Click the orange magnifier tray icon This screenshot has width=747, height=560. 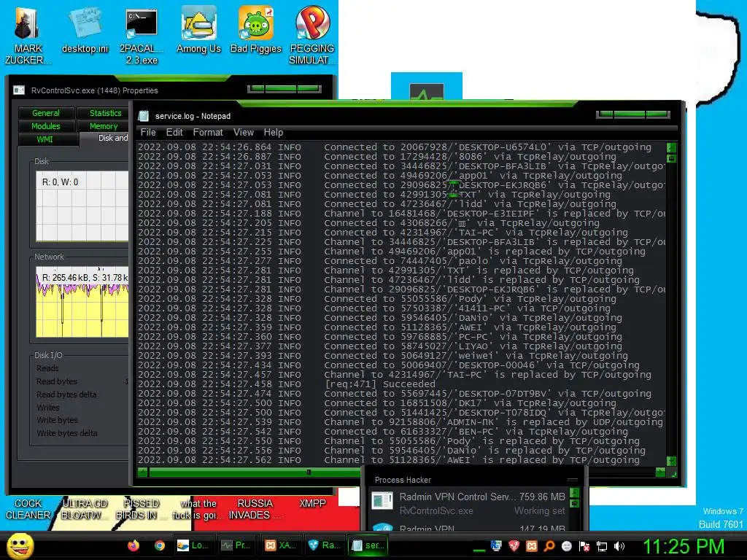pos(549,546)
